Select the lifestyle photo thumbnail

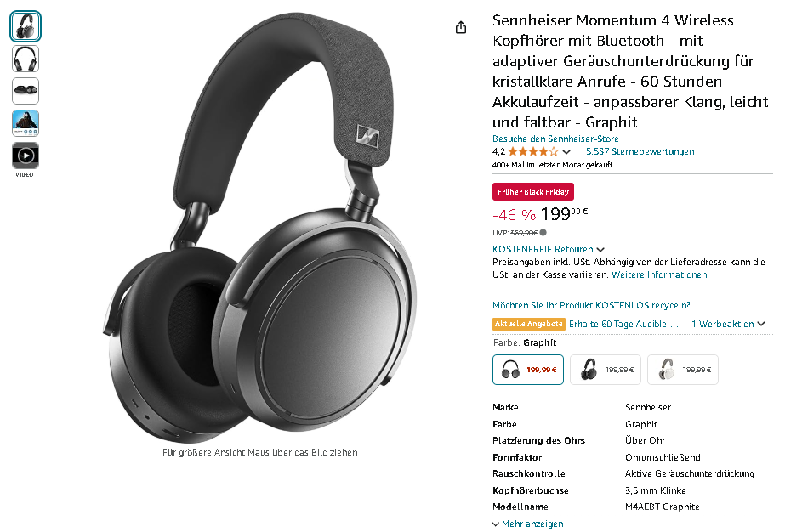pyautogui.click(x=25, y=123)
